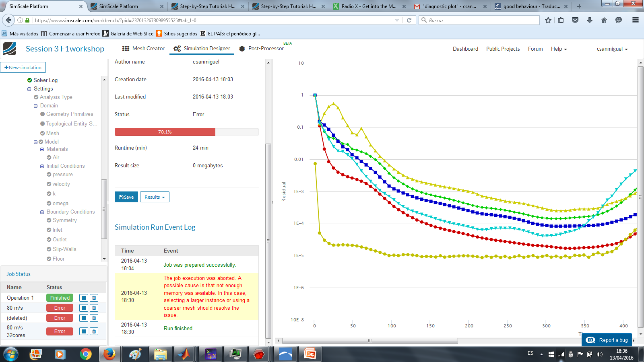Open PowerPoint from the taskbar
This screenshot has width=644, height=362.
(310, 354)
